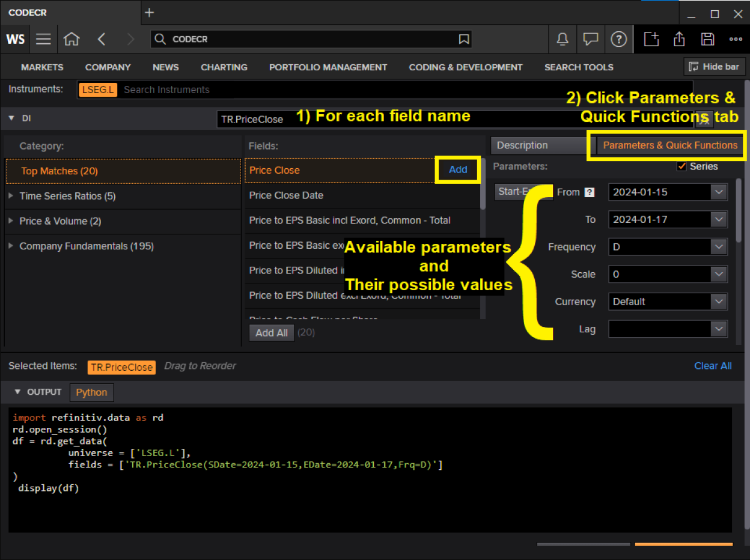The width and height of the screenshot is (750, 560).
Task: Open the Coding & Development menu
Action: (x=465, y=67)
